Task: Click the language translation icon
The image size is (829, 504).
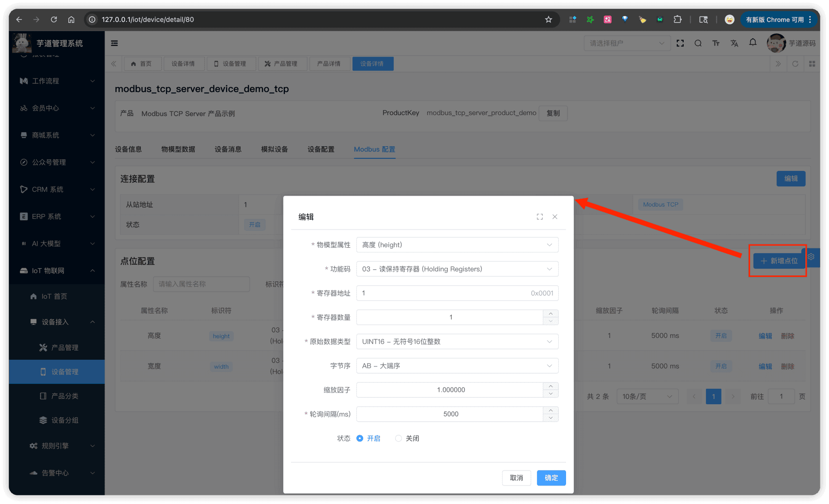Action: [734, 43]
